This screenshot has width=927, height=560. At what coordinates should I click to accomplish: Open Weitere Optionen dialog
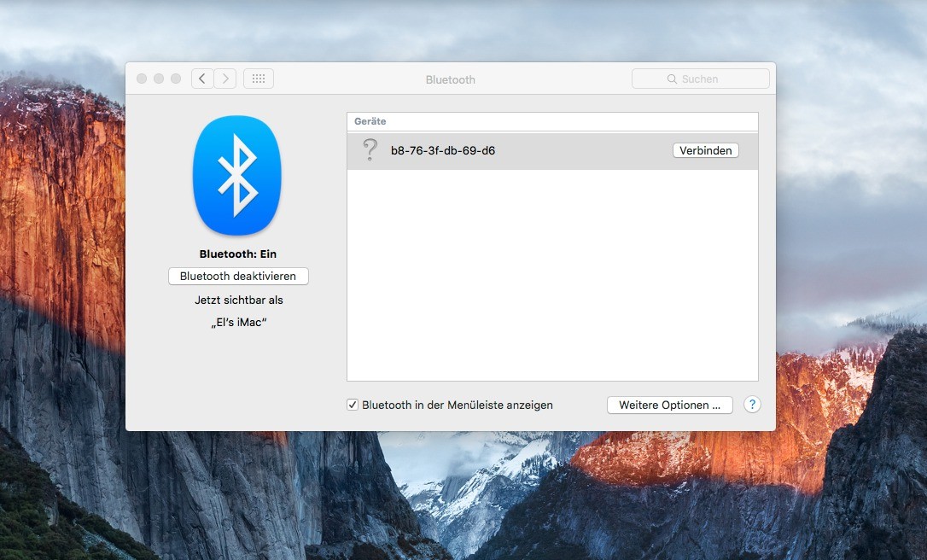click(670, 405)
